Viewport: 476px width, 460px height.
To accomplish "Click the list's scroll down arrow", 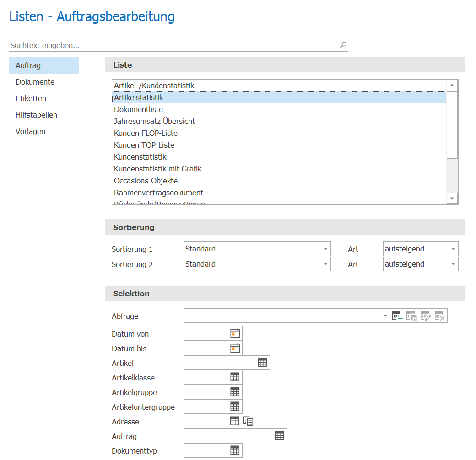I will pos(452,198).
